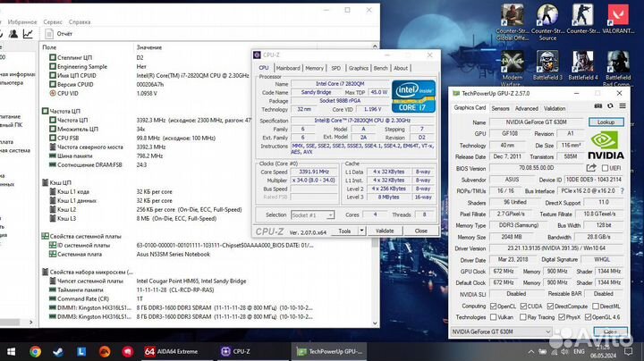Screen dimensions: 644x361
Task: Open the SPD tab in CPU-Z
Action: pyautogui.click(x=336, y=68)
